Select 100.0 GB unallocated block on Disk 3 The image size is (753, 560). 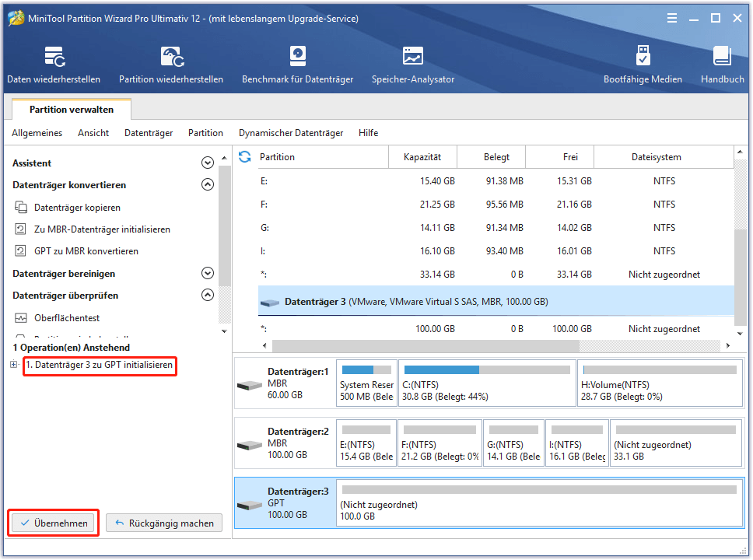point(539,503)
